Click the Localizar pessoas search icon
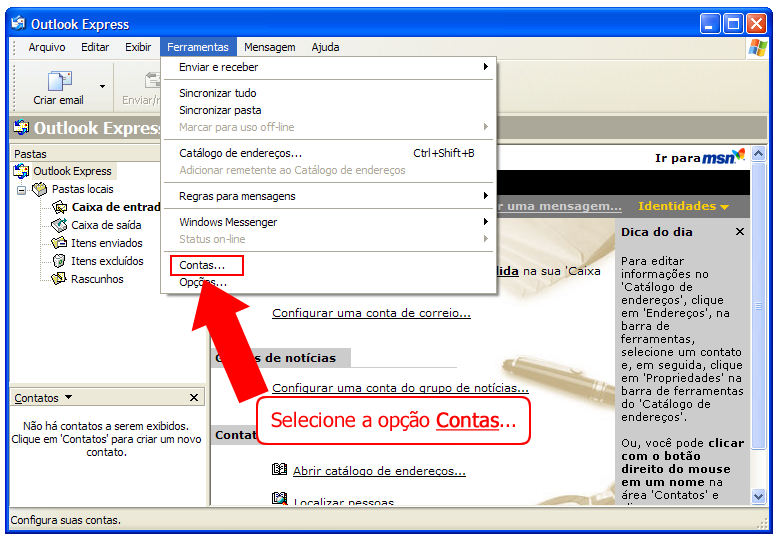Image resolution: width=784 pixels, height=545 pixels. (280, 498)
